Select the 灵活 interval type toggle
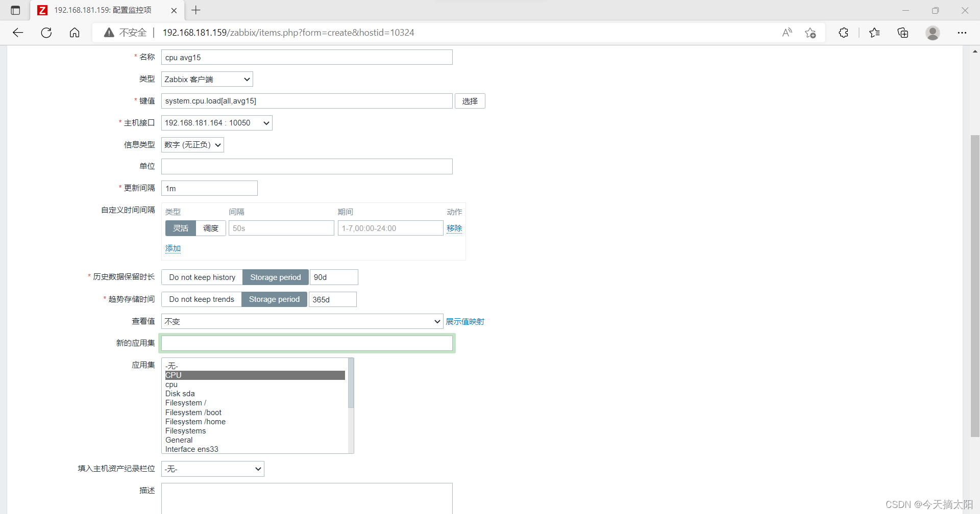 181,228
